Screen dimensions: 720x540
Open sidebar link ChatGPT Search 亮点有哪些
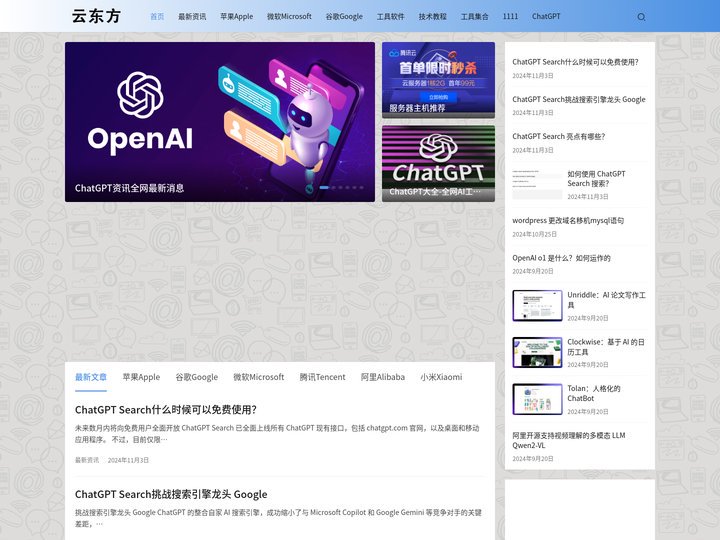[559, 136]
